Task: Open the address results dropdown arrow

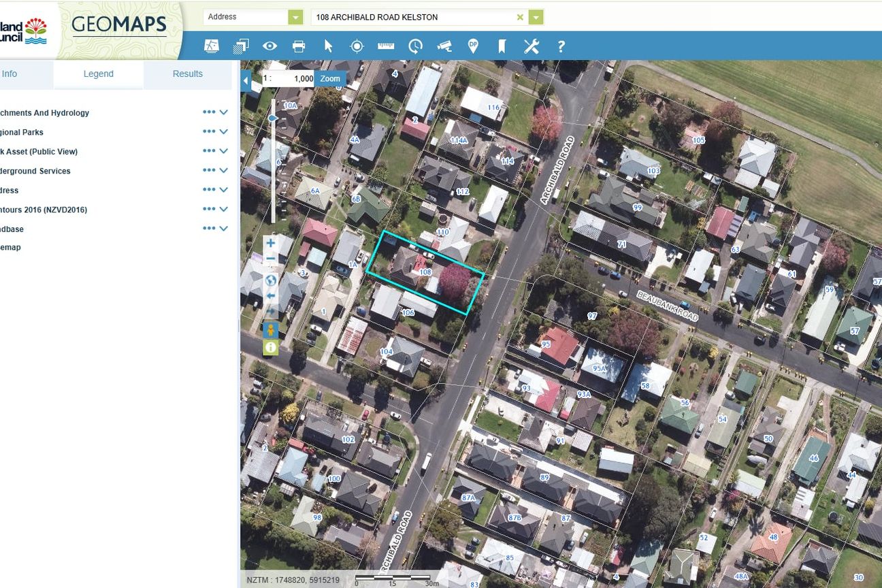Action: point(536,17)
